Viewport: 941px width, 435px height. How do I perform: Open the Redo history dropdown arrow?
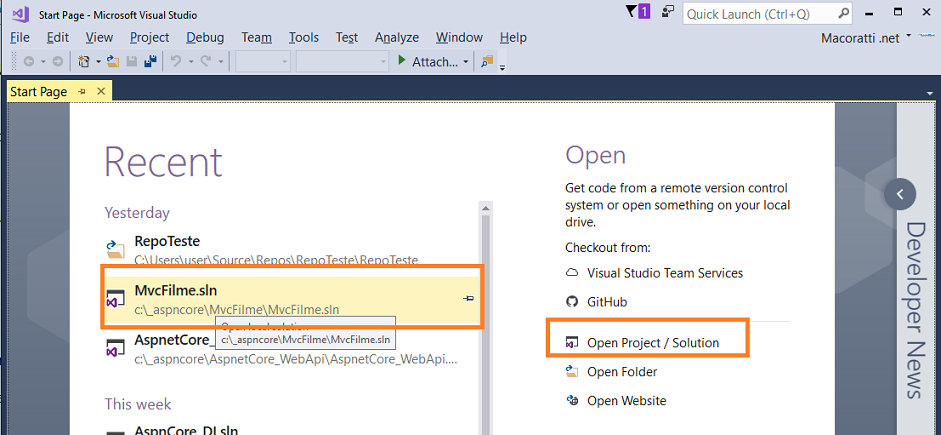coord(221,61)
